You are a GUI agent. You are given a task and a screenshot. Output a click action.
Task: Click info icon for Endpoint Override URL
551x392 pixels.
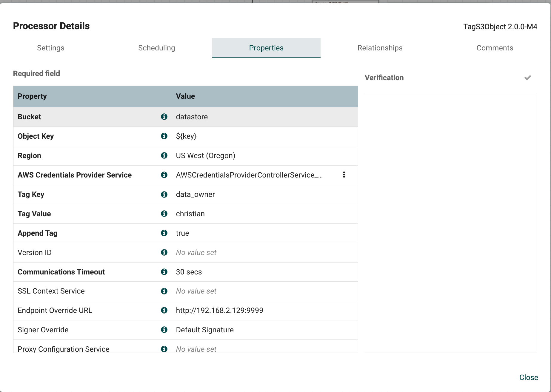(x=164, y=310)
